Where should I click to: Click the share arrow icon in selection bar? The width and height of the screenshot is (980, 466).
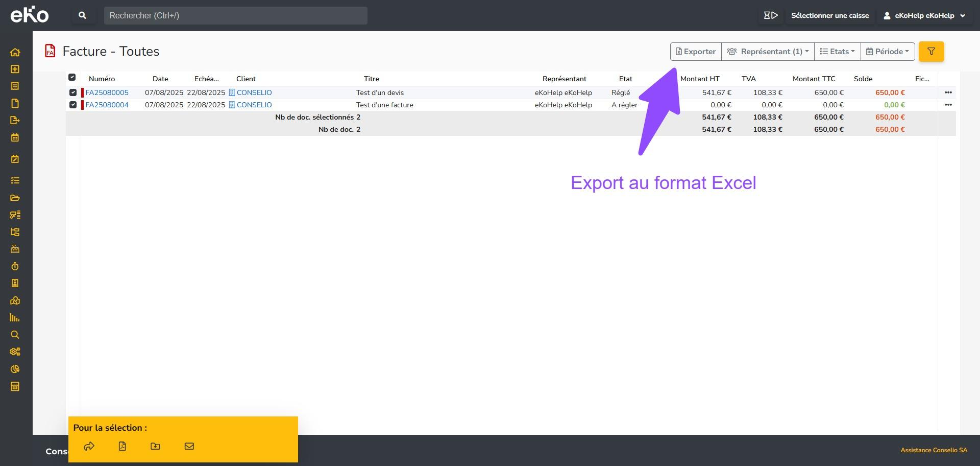coord(89,446)
